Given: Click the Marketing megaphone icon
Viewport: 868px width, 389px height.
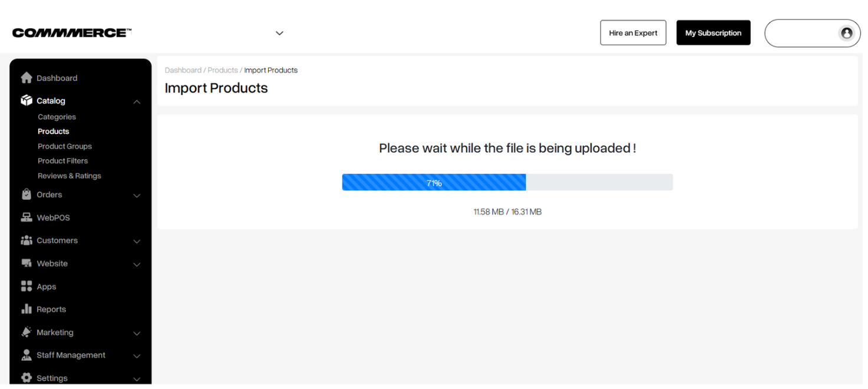Looking at the screenshot, I should 27,333.
